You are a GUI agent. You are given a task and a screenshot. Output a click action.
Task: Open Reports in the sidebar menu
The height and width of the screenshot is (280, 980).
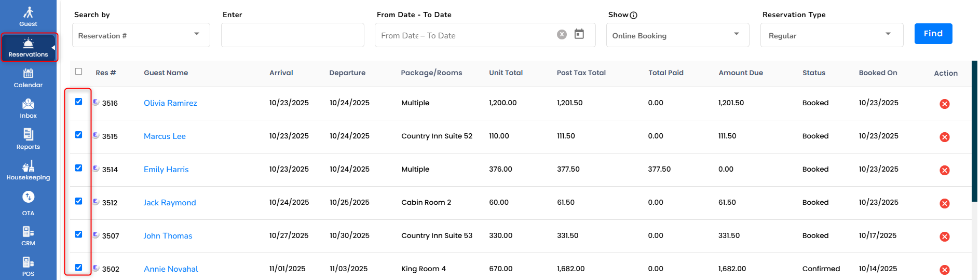28,139
